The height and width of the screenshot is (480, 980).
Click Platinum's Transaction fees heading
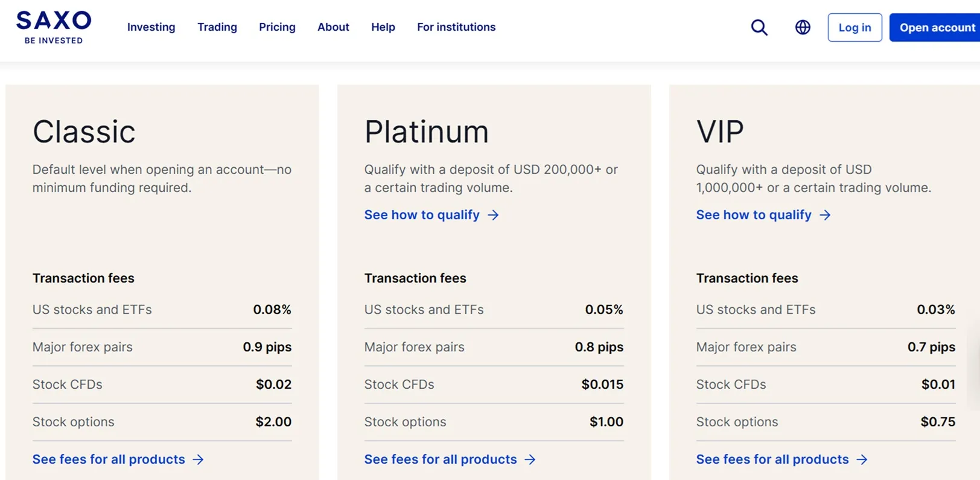[415, 278]
